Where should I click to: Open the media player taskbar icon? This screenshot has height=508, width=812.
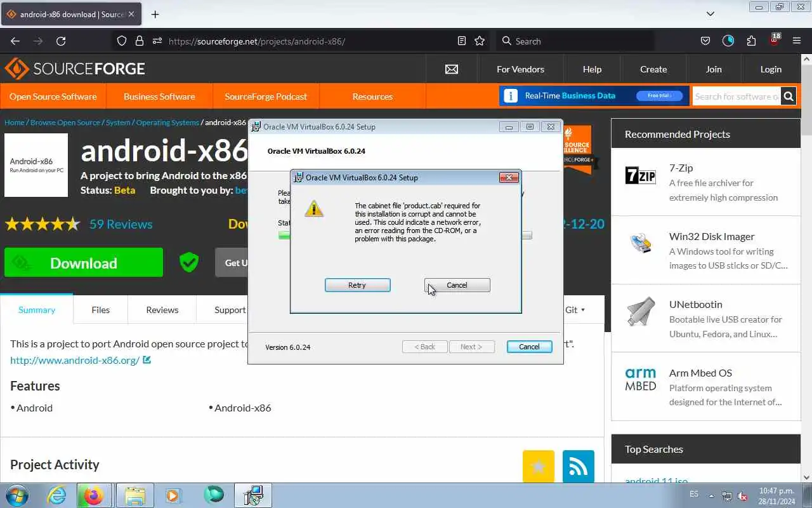(173, 495)
